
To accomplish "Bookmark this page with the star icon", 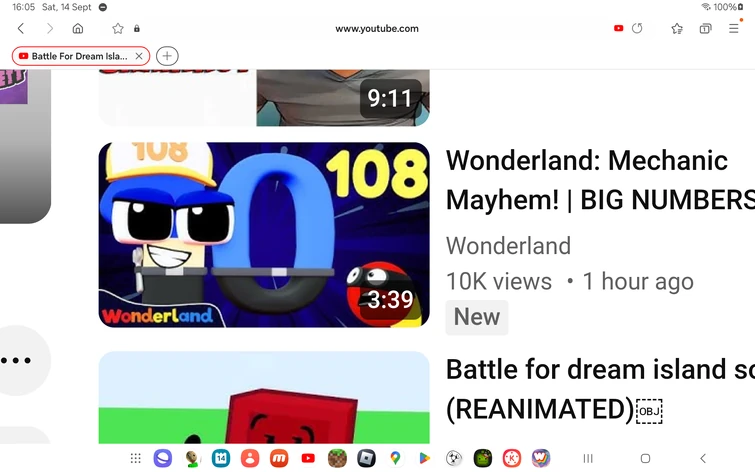I will 117,28.
